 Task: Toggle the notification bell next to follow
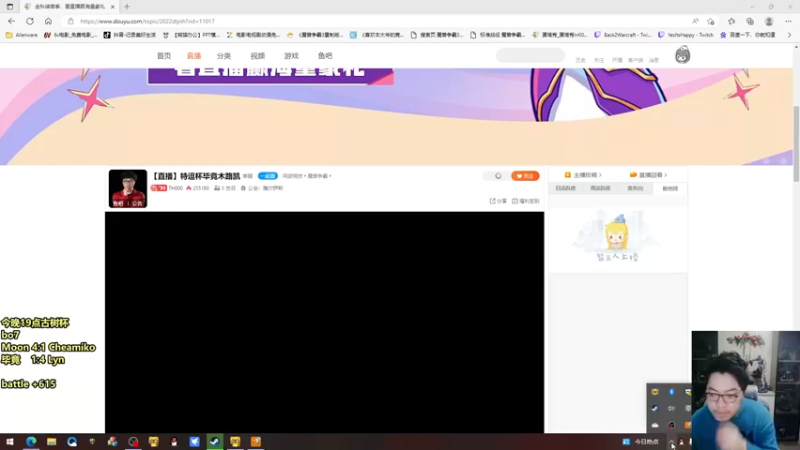tap(498, 176)
